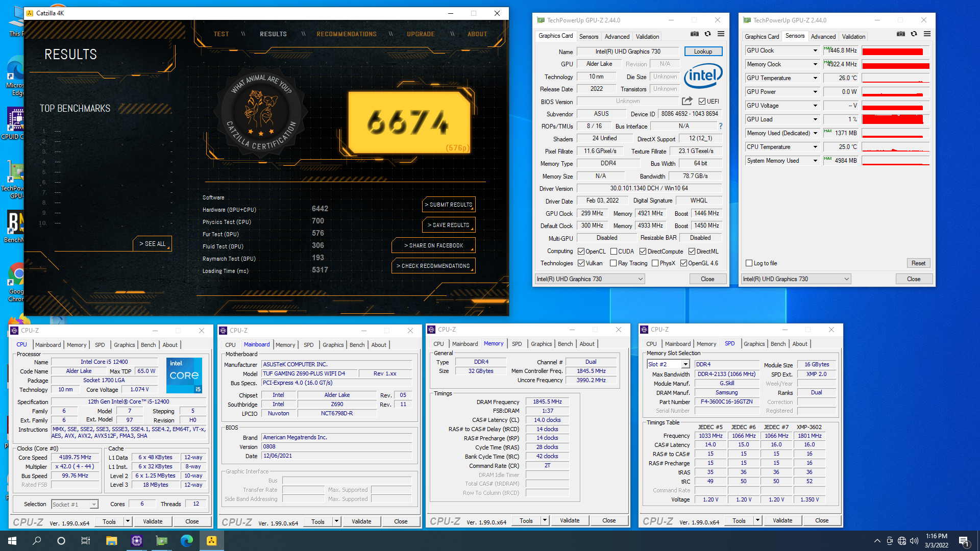
Task: Open Google Chrome desktop icon
Action: click(16, 283)
